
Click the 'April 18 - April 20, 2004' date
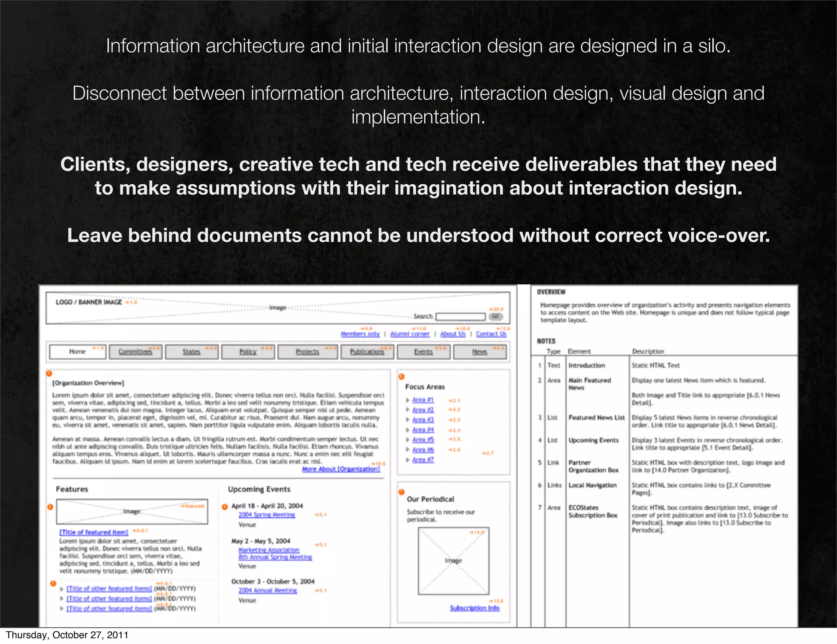267,506
